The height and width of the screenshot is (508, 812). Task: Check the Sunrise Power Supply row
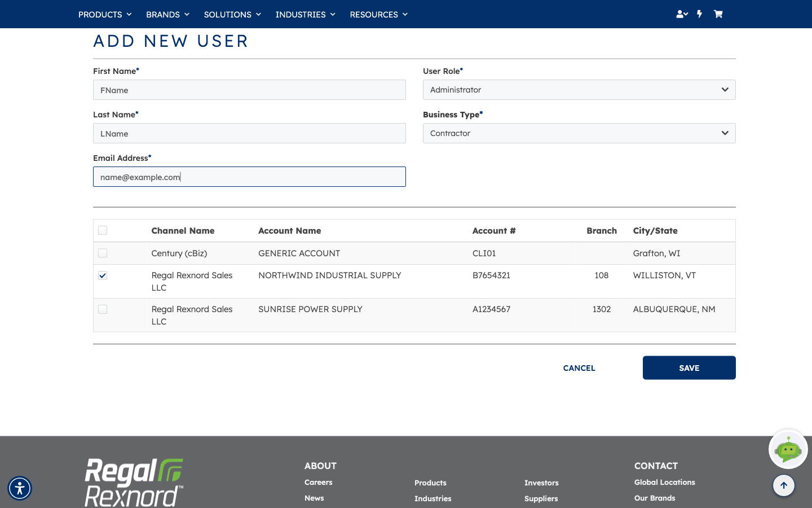coord(103,309)
